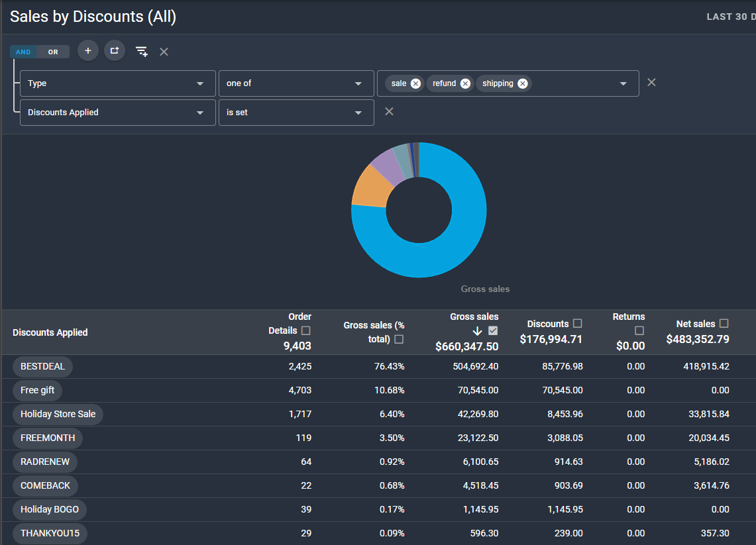Viewport: 756px width, 545px height.
Task: Clear all filters with top X icon
Action: 164,52
